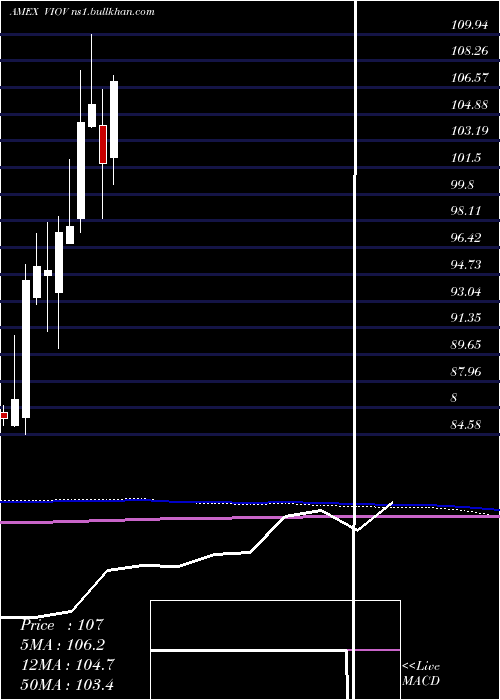Screen dimensions: 500x700
Task: Click the 89.65 price axis label
Action: [466, 344]
